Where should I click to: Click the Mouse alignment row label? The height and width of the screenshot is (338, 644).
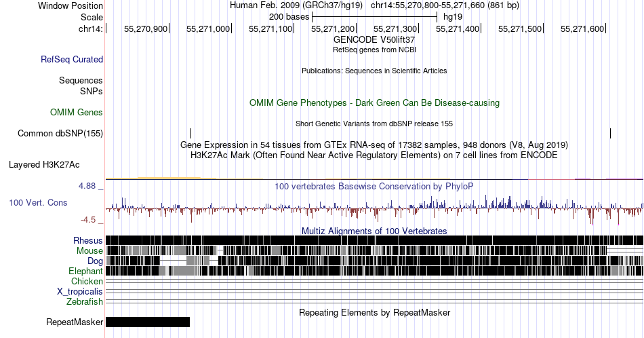tap(89, 251)
